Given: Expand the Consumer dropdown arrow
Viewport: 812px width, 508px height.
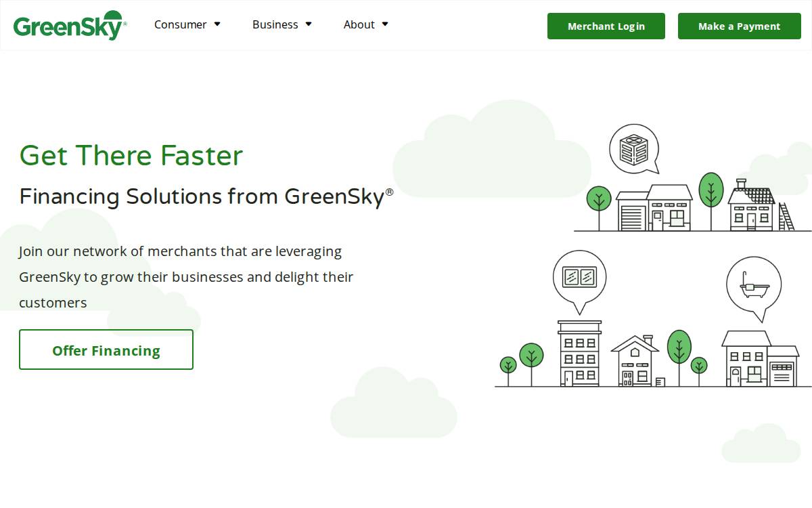Looking at the screenshot, I should tap(217, 24).
